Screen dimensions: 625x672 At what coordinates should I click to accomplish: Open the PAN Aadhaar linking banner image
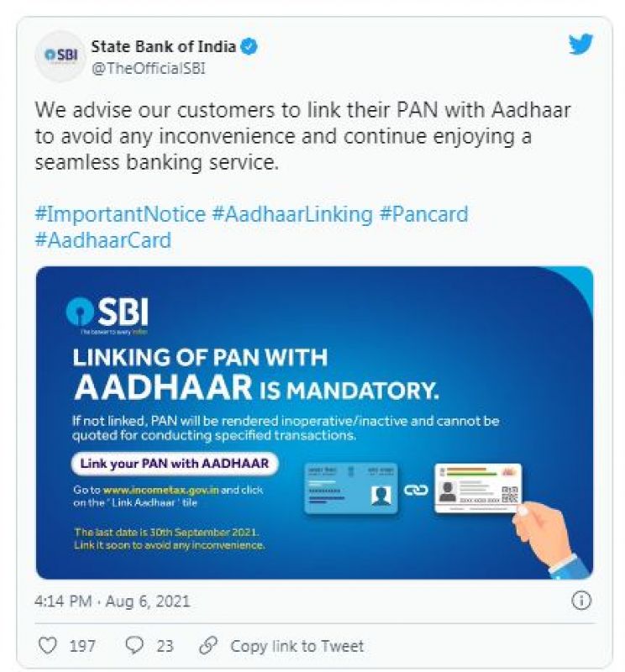[315, 423]
